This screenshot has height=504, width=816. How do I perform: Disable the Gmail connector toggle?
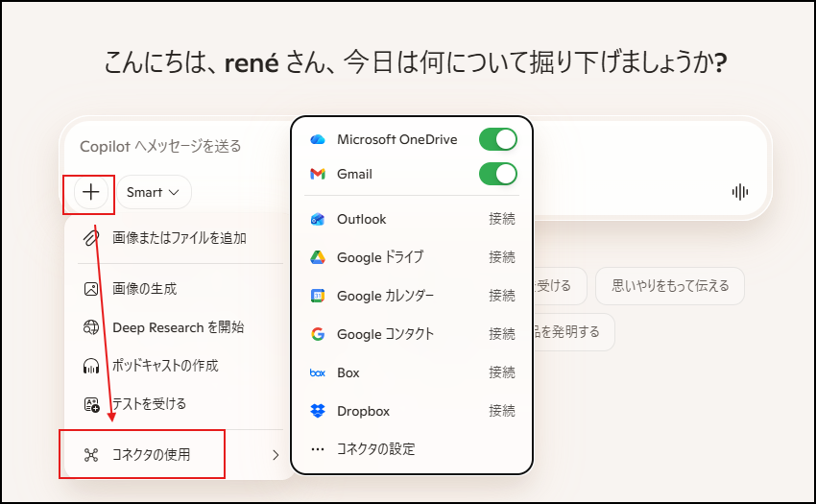[498, 174]
